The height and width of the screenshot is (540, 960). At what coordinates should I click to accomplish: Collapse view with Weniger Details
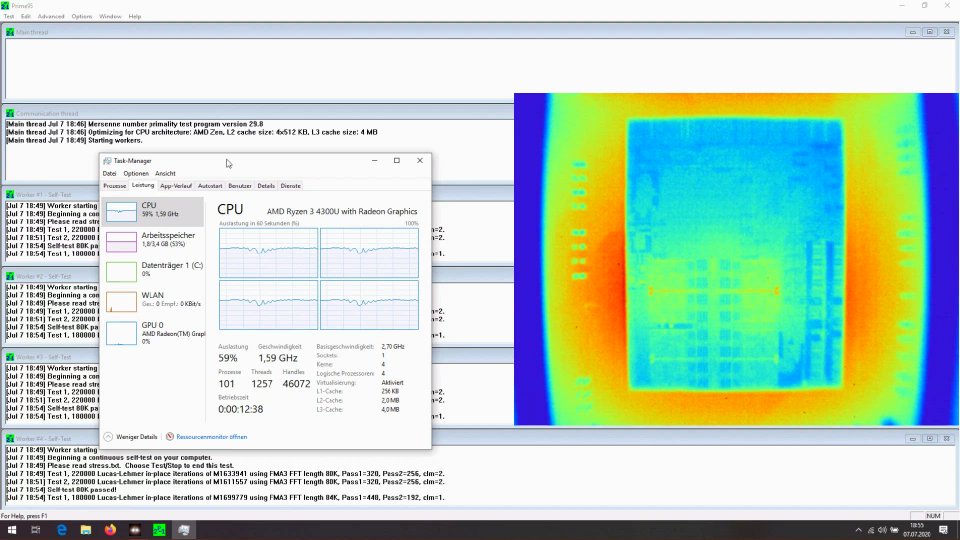click(x=130, y=437)
